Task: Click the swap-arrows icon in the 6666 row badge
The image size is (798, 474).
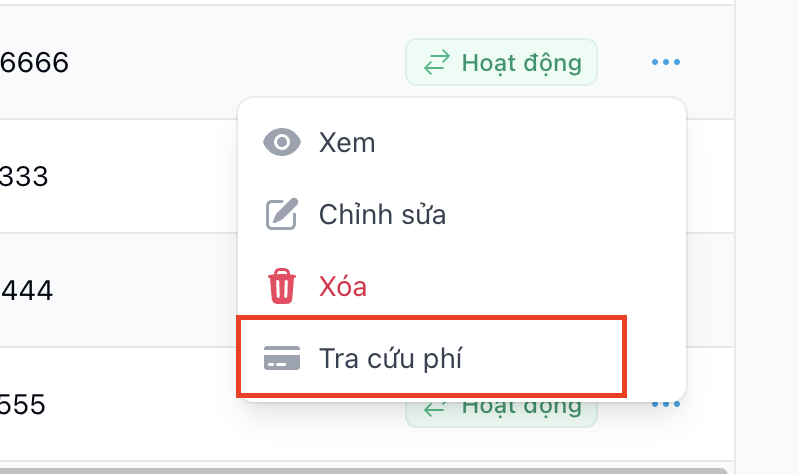Action: pos(437,63)
